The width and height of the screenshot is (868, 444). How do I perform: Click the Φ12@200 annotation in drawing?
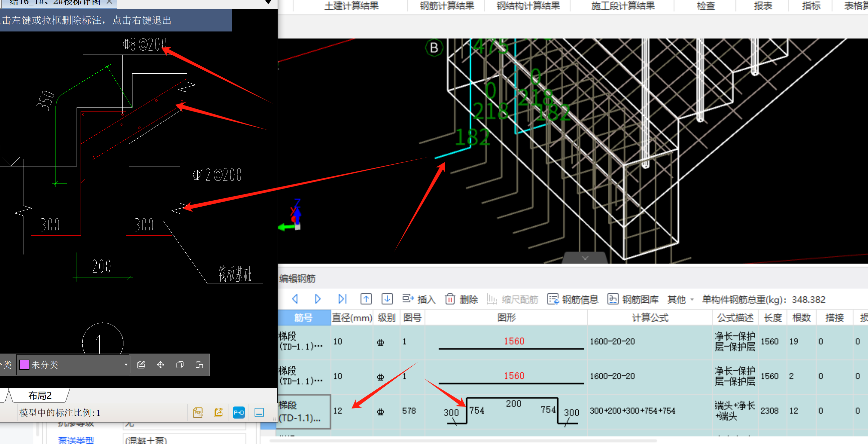click(x=217, y=175)
